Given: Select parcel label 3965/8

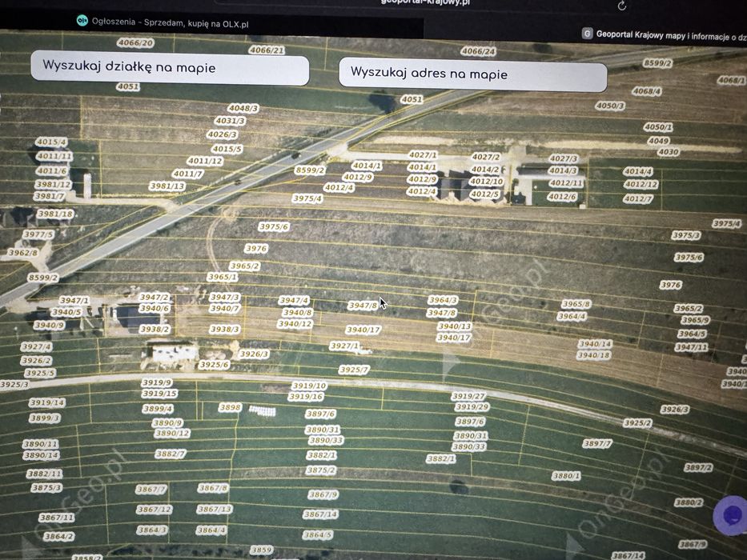Looking at the screenshot, I should (x=576, y=304).
